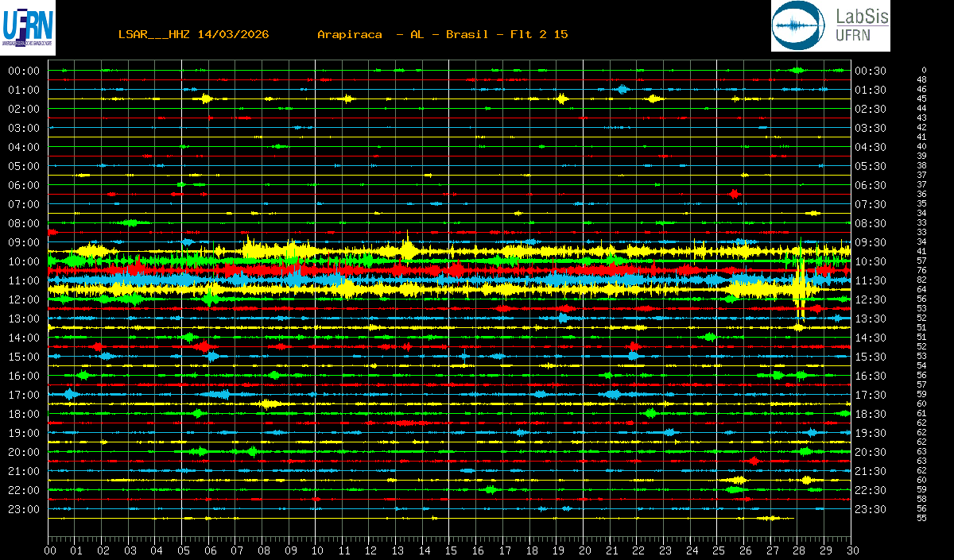Viewport: 954px width, 560px height.
Task: Select the station title LSAR___HHZ 14/03/2026
Action: tap(193, 34)
